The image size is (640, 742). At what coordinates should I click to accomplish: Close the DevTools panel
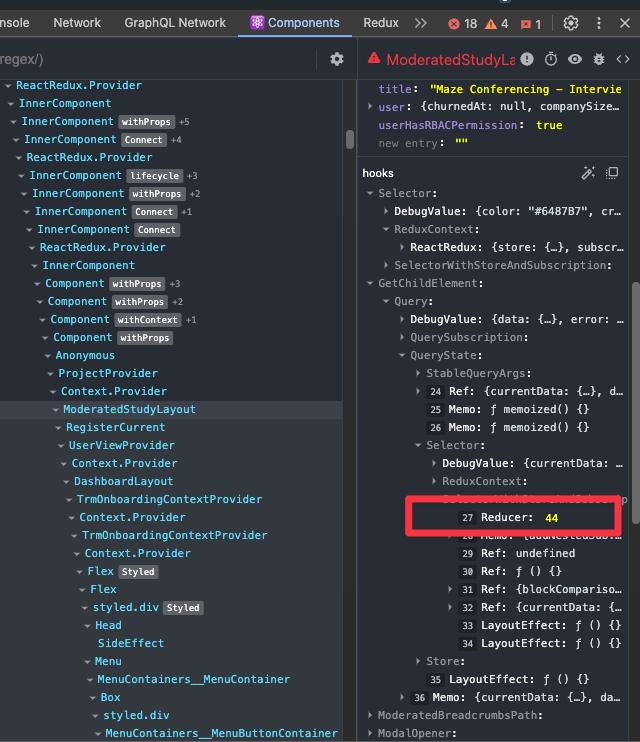[x=625, y=23]
